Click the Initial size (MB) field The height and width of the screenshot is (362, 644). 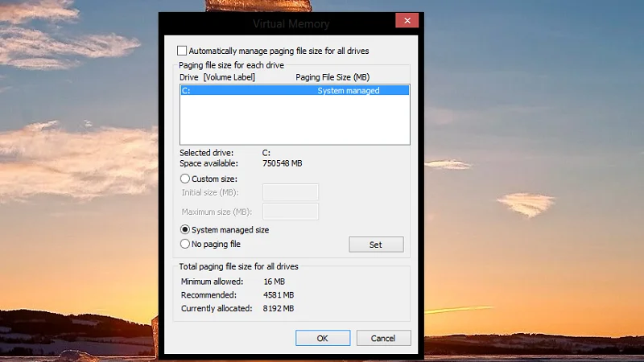point(291,192)
